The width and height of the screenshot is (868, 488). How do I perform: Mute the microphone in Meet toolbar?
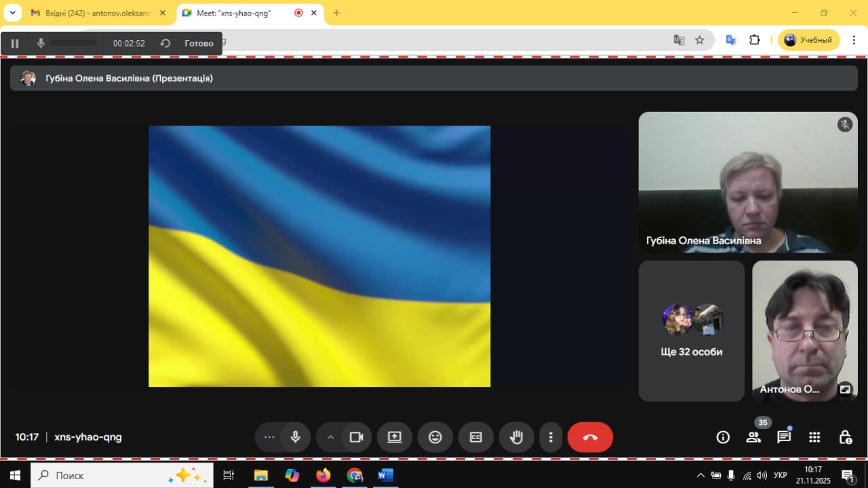point(295,437)
